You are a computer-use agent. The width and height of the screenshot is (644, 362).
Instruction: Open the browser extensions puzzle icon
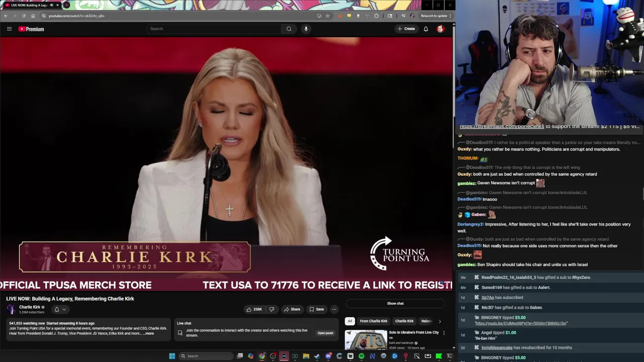click(376, 16)
